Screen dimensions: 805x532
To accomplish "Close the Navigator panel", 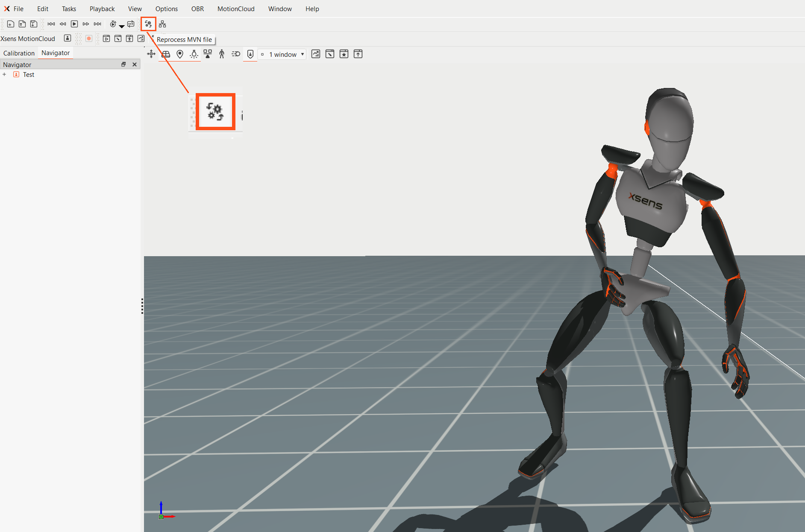I will point(135,64).
